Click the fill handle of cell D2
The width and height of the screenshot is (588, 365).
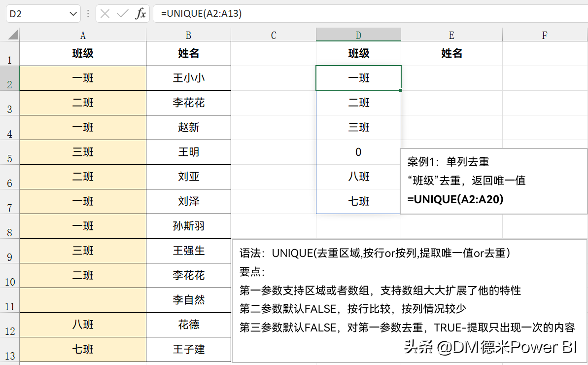[401, 90]
